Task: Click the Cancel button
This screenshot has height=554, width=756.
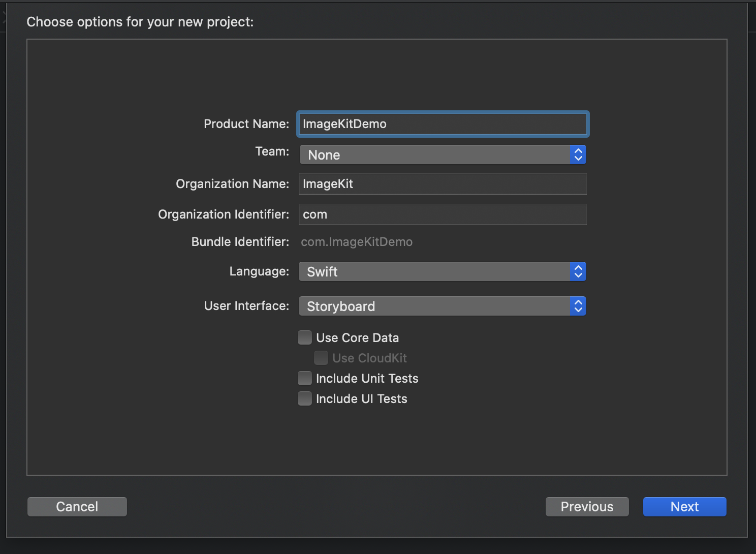Action: coord(77,507)
